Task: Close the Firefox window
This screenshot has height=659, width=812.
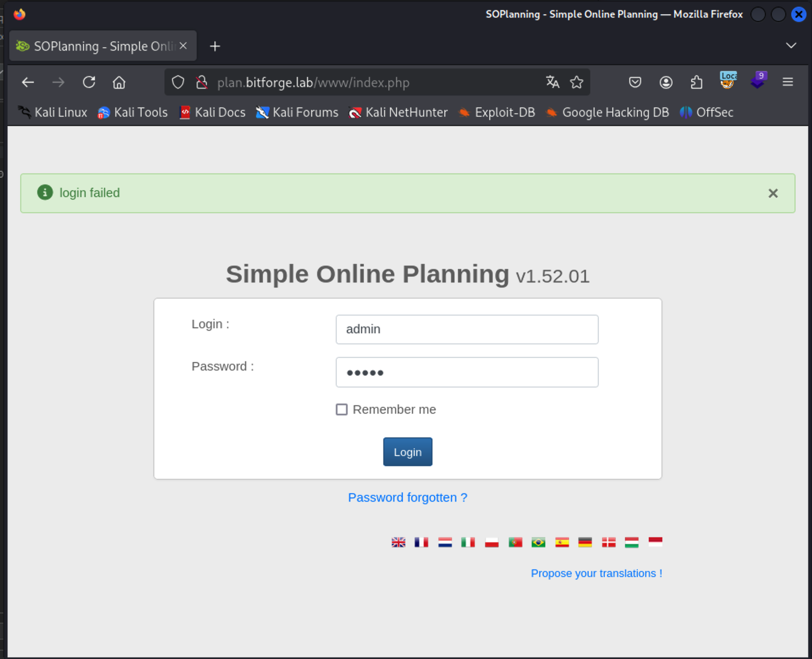Action: pyautogui.click(x=798, y=14)
